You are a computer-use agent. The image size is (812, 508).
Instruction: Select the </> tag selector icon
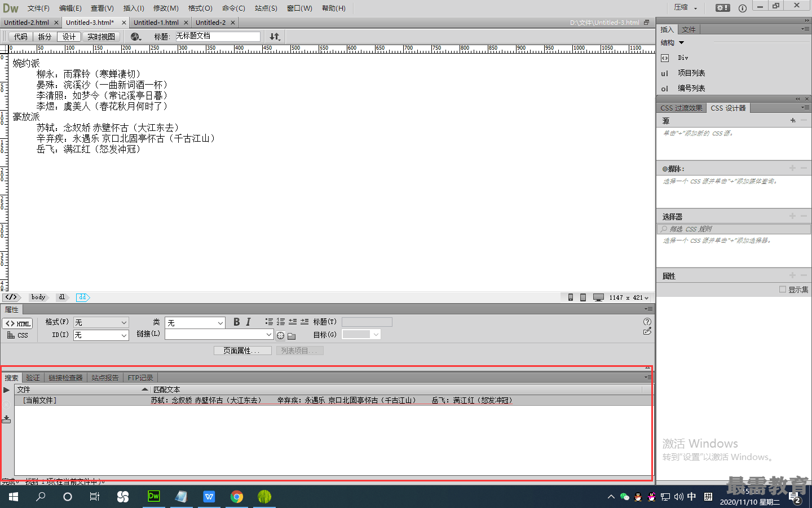(11, 297)
